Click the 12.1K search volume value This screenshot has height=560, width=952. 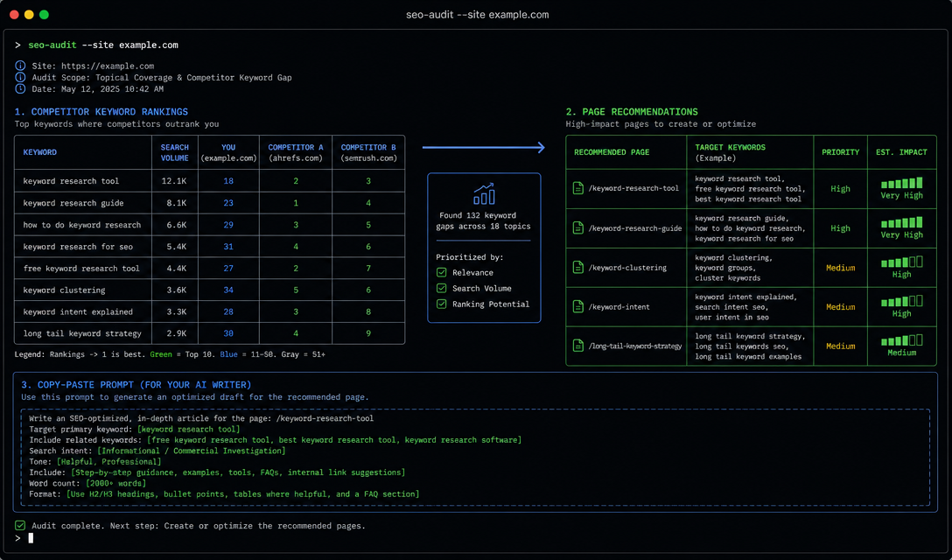pyautogui.click(x=174, y=181)
